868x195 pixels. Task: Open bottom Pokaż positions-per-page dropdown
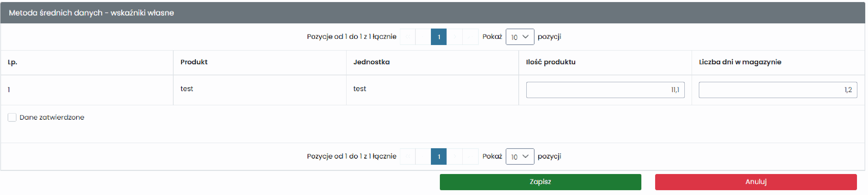[x=520, y=156]
